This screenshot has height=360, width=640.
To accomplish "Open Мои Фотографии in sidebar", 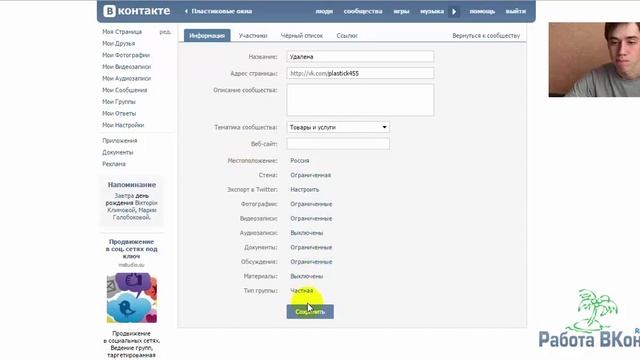I will coord(126,55).
